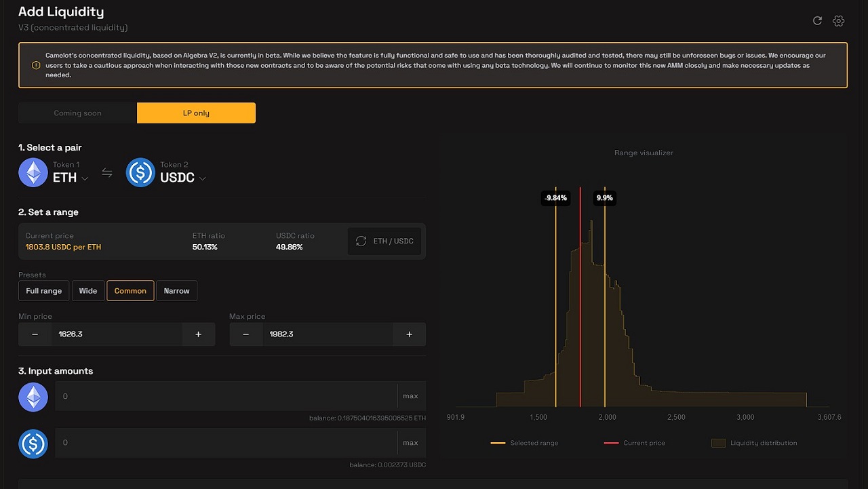This screenshot has width=868, height=489.
Task: Choose the Common preset
Action: [x=130, y=291]
